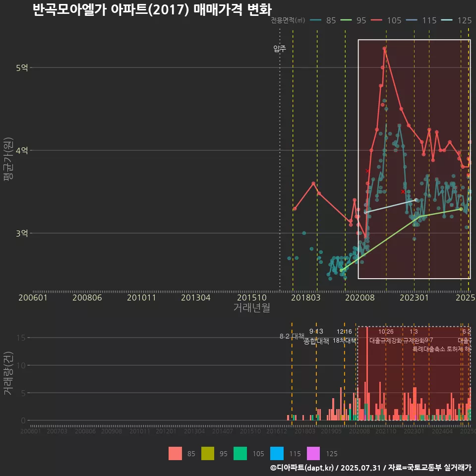Select the 125 line entry in top legend
Screen dimensions: 476x476
point(456,20)
